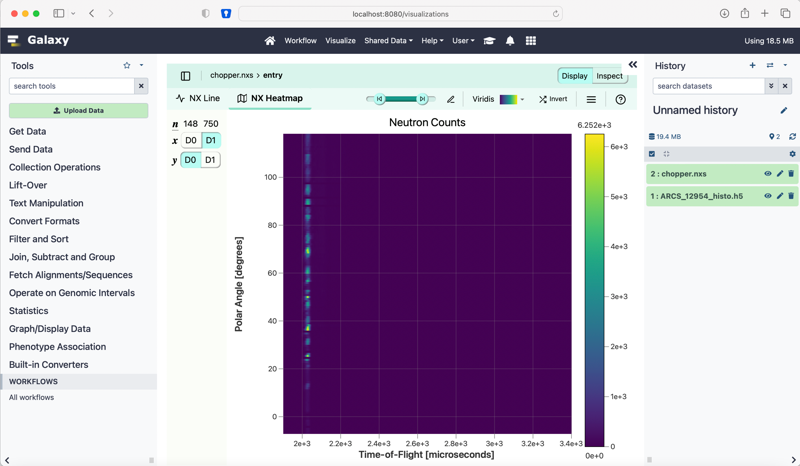Click the Galaxy home icon
This screenshot has width=800, height=466.
269,41
